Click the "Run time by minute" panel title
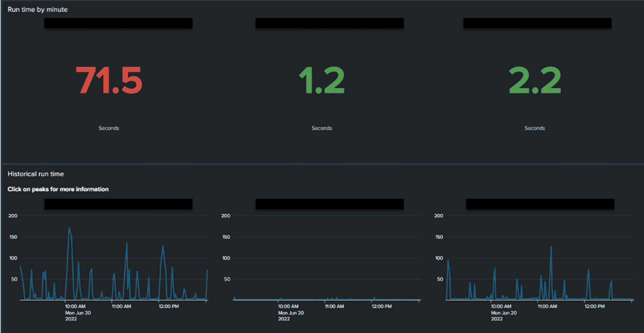Viewport: 644px width, 333px height. point(37,10)
